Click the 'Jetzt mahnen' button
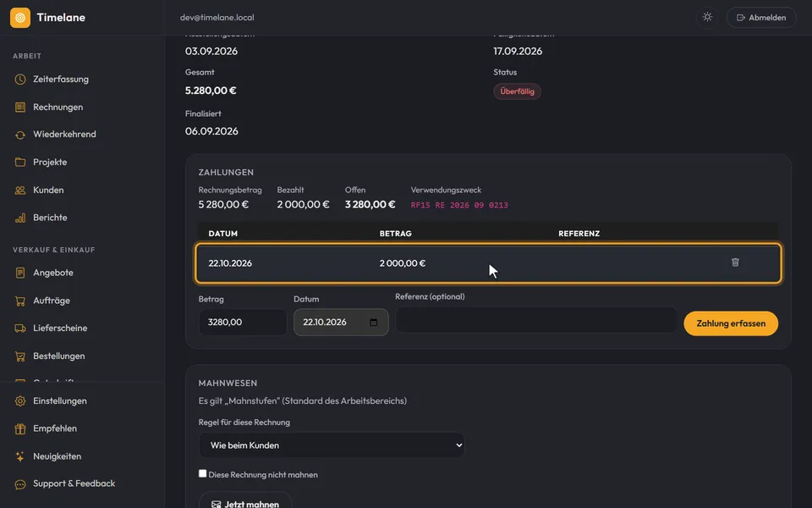This screenshot has height=508, width=812. coord(245,503)
